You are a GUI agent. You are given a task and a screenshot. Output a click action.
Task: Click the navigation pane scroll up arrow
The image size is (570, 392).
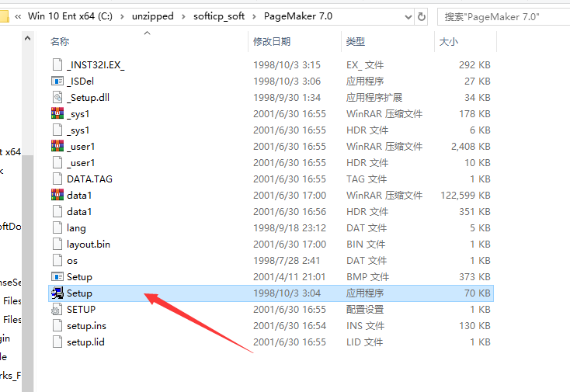coord(28,38)
